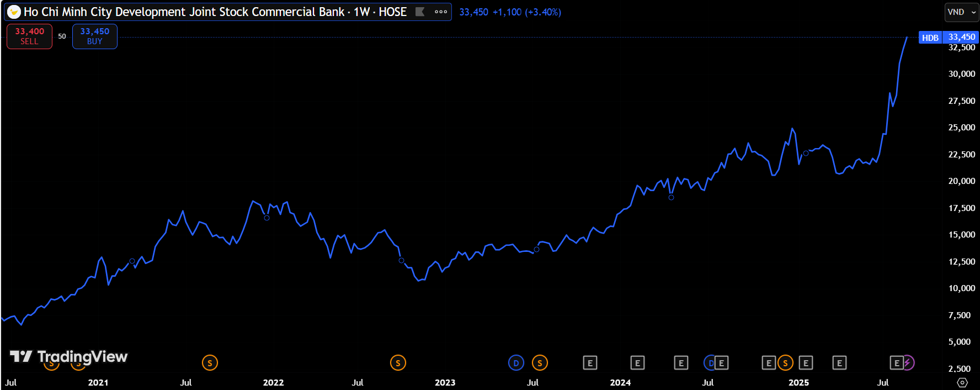Click the orange S marker before 2025
Viewport: 980px width, 390px height.
coord(785,363)
